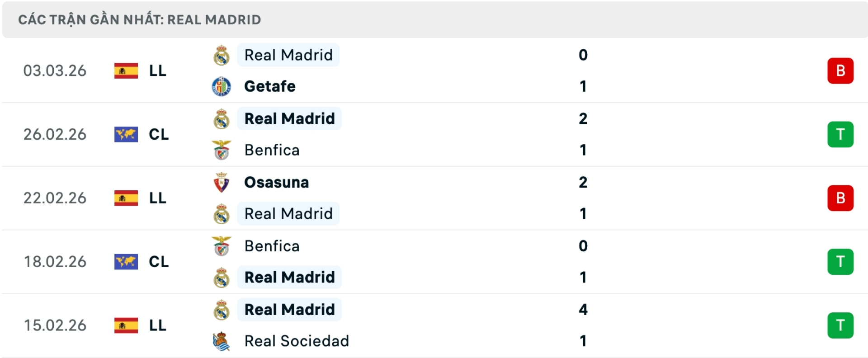Click the Spain flag beside LL label
The height and width of the screenshot is (358, 868).
click(x=126, y=71)
